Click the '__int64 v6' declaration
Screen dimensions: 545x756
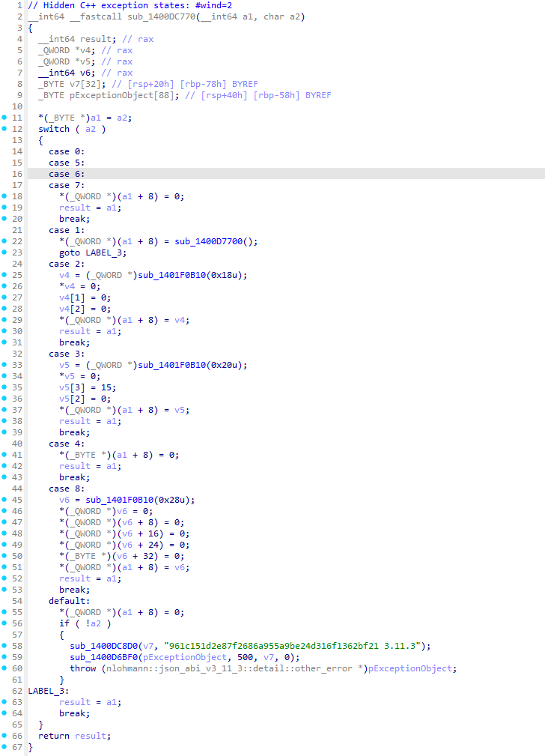pos(67,73)
